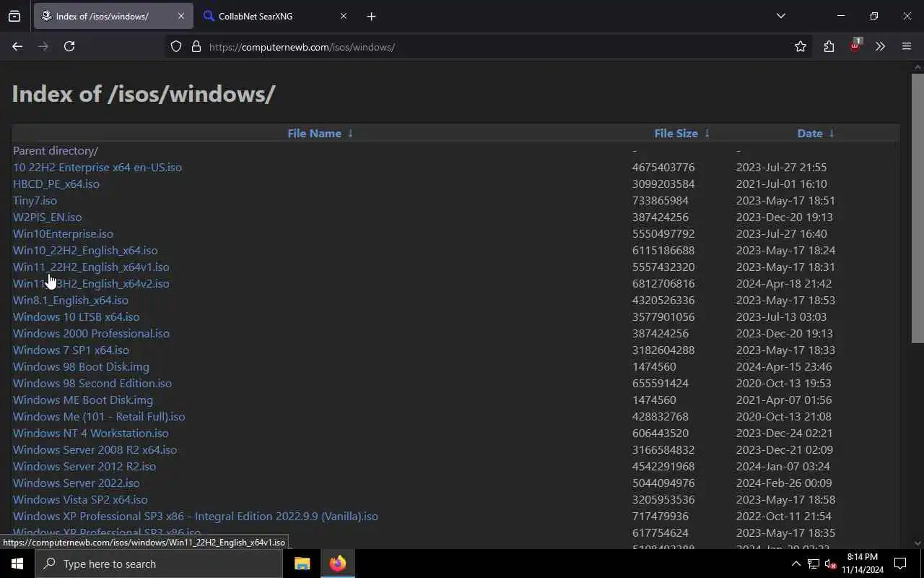This screenshot has width=924, height=578.
Task: Click Firefox icon in the taskbar
Action: click(x=338, y=564)
